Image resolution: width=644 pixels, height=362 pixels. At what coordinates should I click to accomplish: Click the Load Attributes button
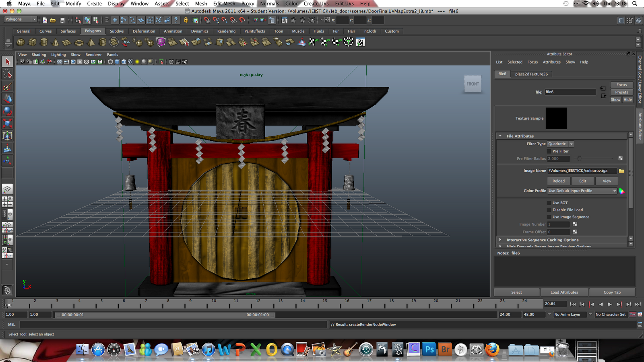tap(564, 292)
